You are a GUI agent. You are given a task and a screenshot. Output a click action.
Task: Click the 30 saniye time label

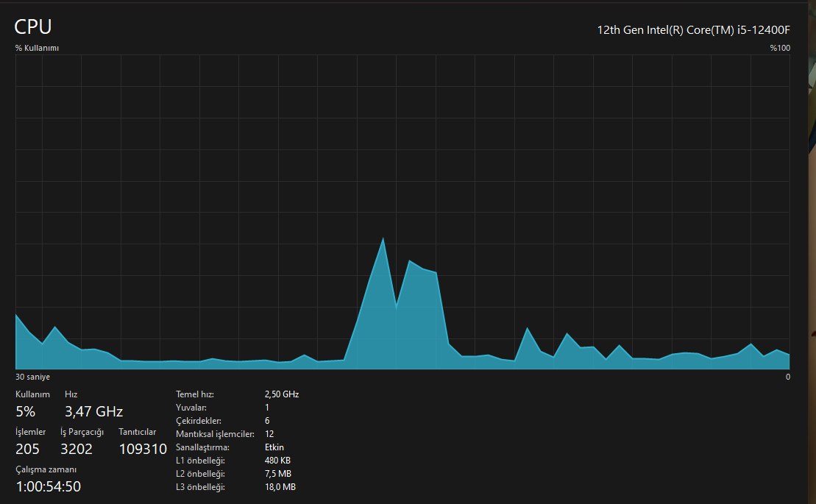coord(33,377)
